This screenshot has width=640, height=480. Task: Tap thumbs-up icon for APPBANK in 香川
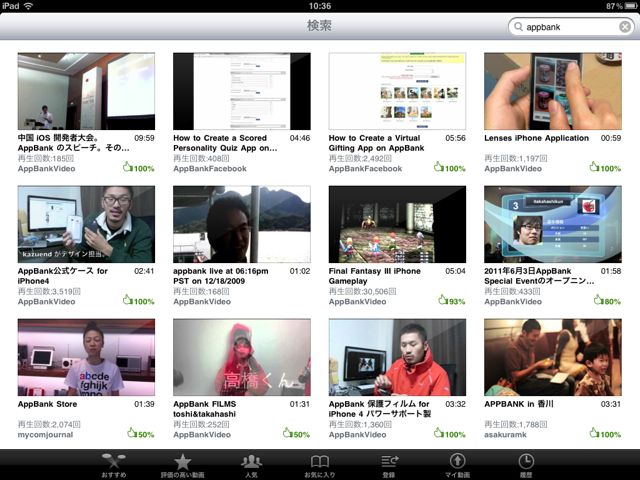click(595, 433)
